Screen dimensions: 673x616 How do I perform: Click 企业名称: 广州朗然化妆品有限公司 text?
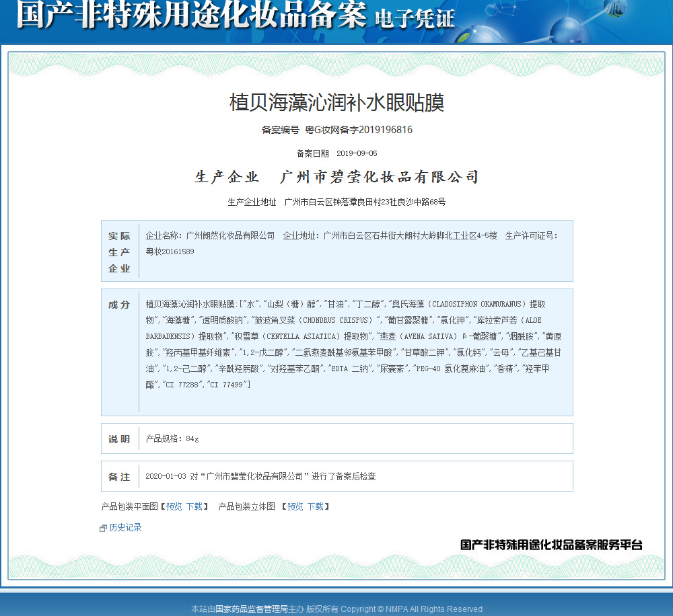(210, 236)
